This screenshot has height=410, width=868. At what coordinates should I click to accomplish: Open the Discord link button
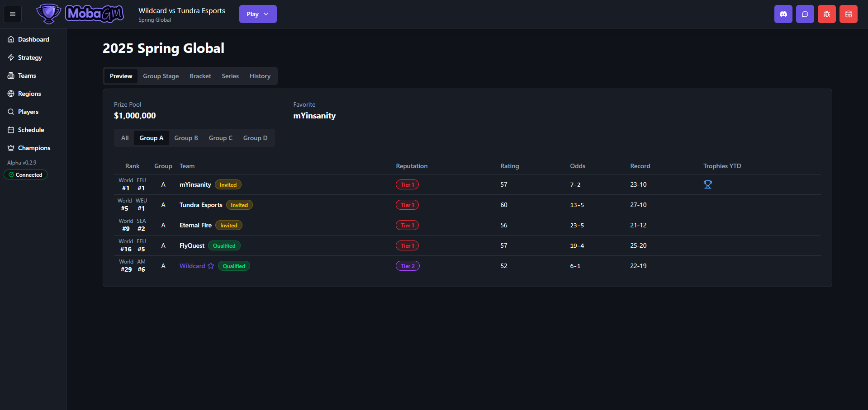783,14
